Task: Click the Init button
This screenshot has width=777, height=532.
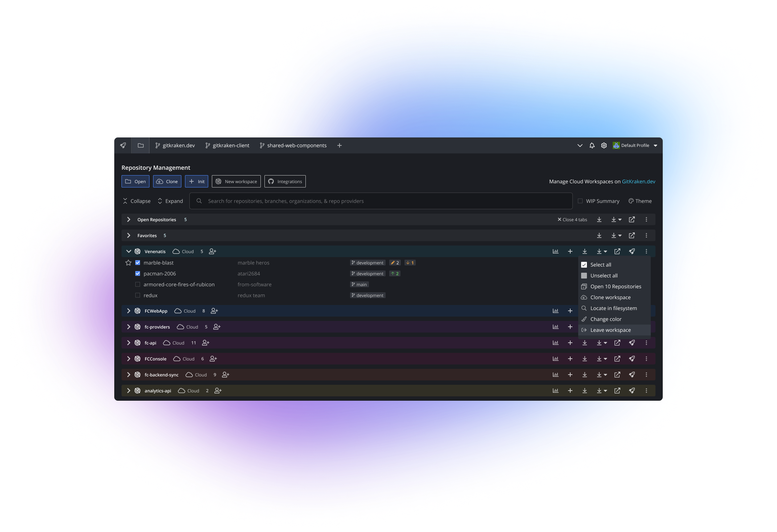Action: pos(197,181)
